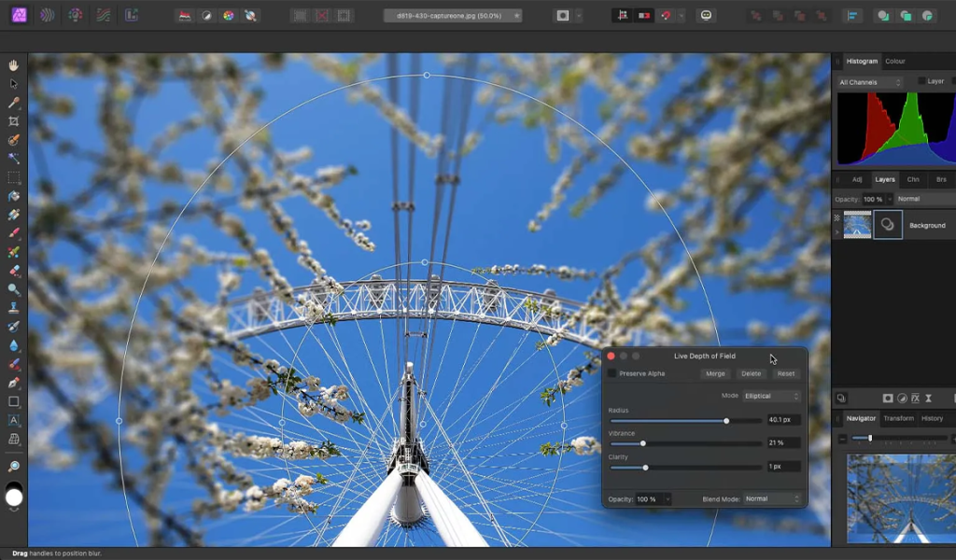
Task: Apply Auto Levels from the toolbar
Action: click(x=185, y=16)
